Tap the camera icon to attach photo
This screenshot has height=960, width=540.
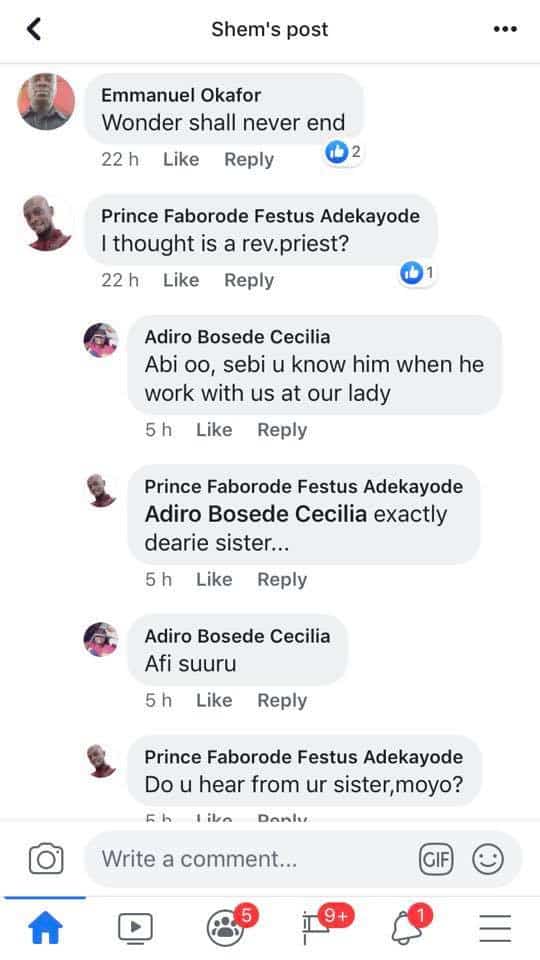coord(46,859)
